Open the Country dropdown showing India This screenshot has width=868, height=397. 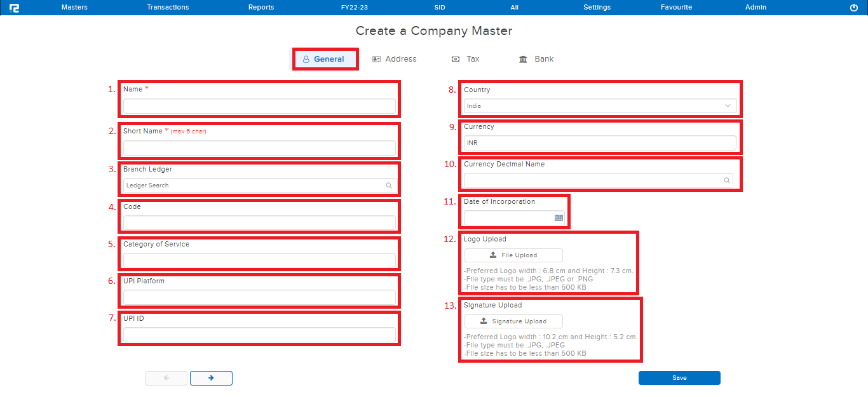point(600,106)
